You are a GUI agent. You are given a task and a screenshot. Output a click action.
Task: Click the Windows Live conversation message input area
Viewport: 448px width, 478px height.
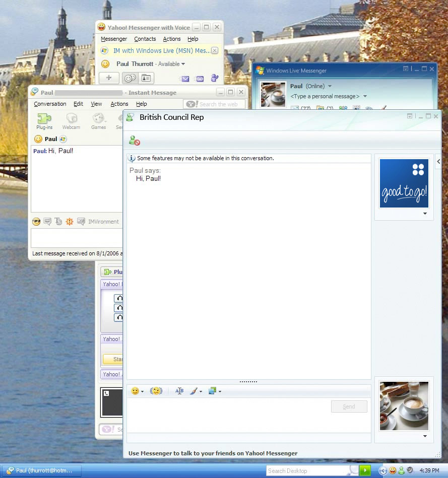229,415
